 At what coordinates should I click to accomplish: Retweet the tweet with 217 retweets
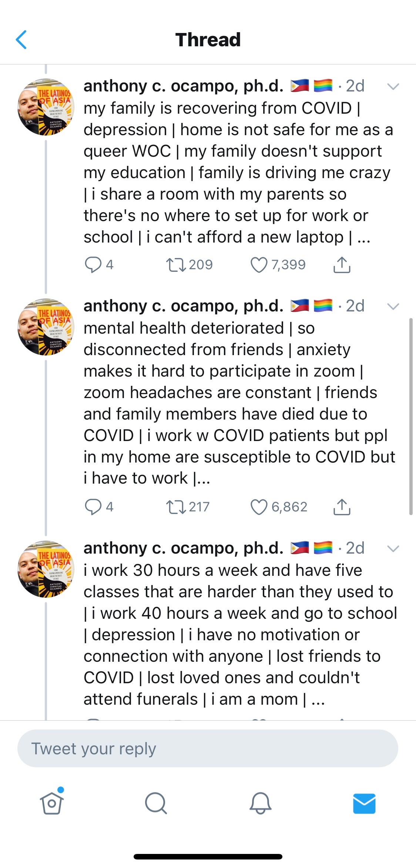pyautogui.click(x=176, y=507)
